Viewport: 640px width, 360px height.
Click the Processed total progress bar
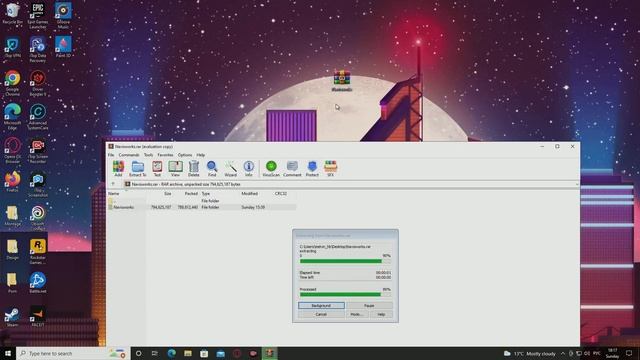pyautogui.click(x=345, y=294)
